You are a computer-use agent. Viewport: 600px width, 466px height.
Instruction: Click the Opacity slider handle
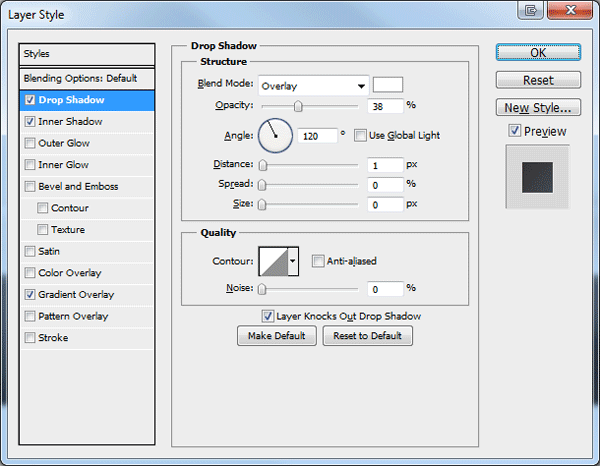(298, 106)
